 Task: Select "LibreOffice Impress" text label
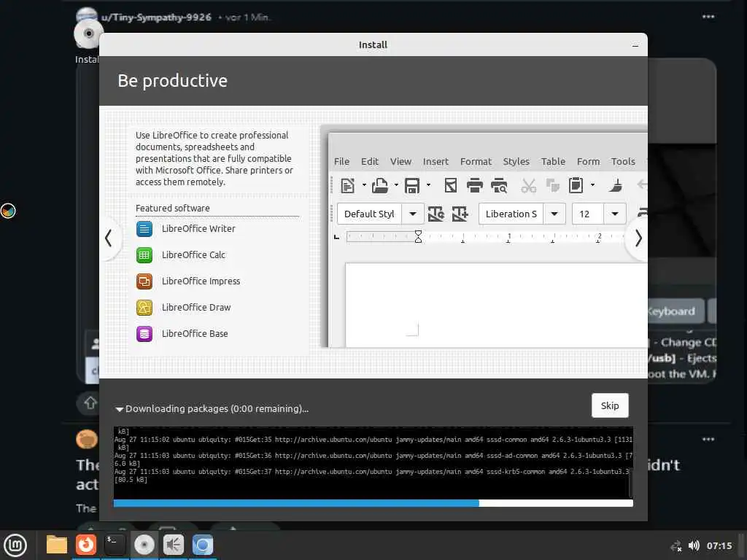click(x=201, y=281)
